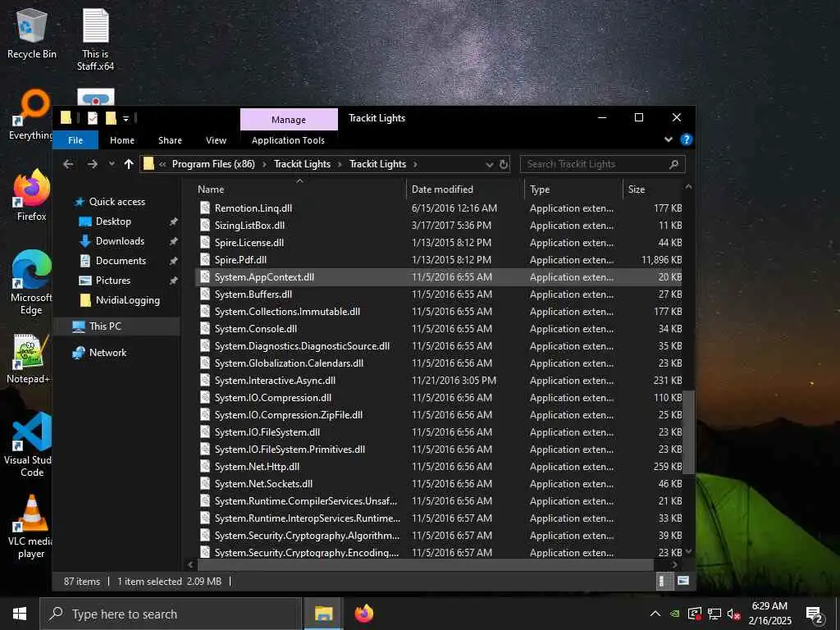
Task: Select the Manage contextual tab
Action: tap(289, 120)
